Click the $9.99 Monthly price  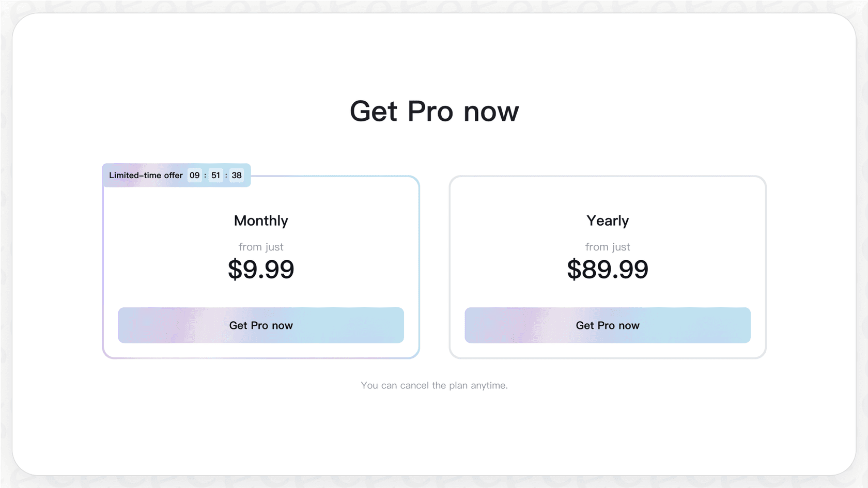[260, 269]
